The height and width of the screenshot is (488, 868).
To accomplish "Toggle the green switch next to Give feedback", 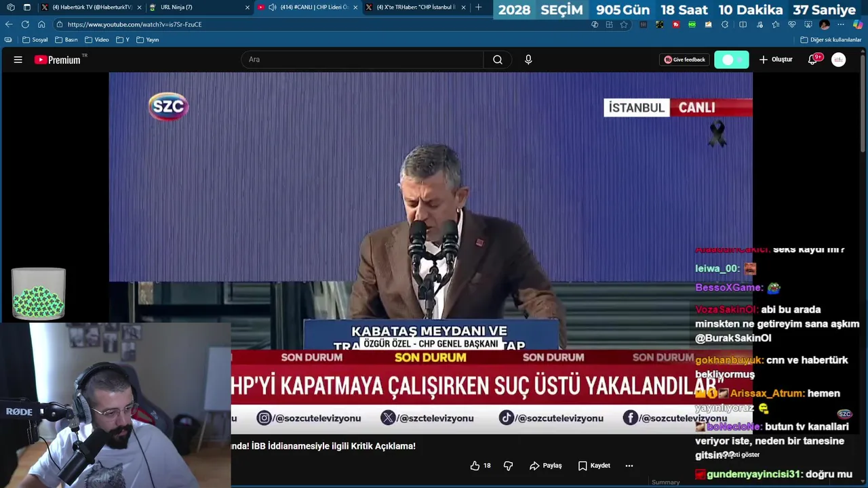I will (x=732, y=60).
